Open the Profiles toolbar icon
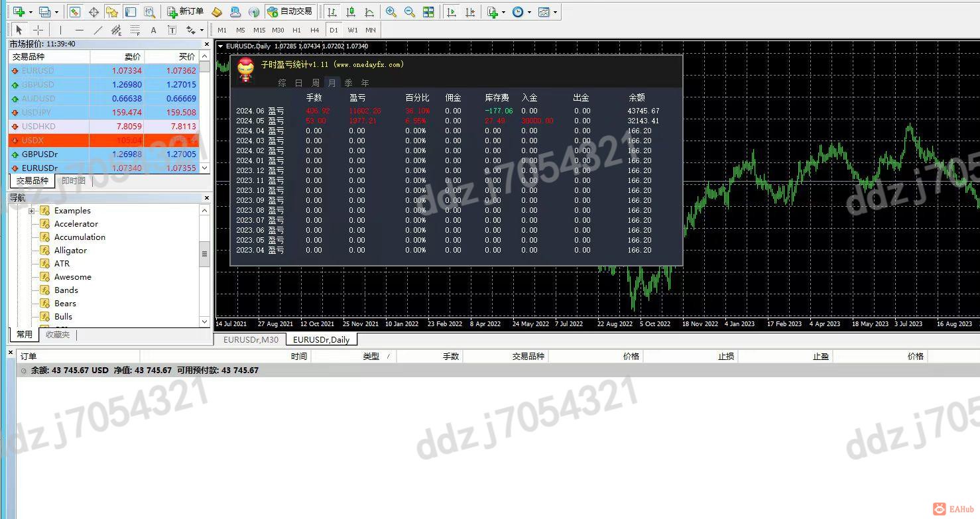Image resolution: width=980 pixels, height=519 pixels. tap(44, 12)
